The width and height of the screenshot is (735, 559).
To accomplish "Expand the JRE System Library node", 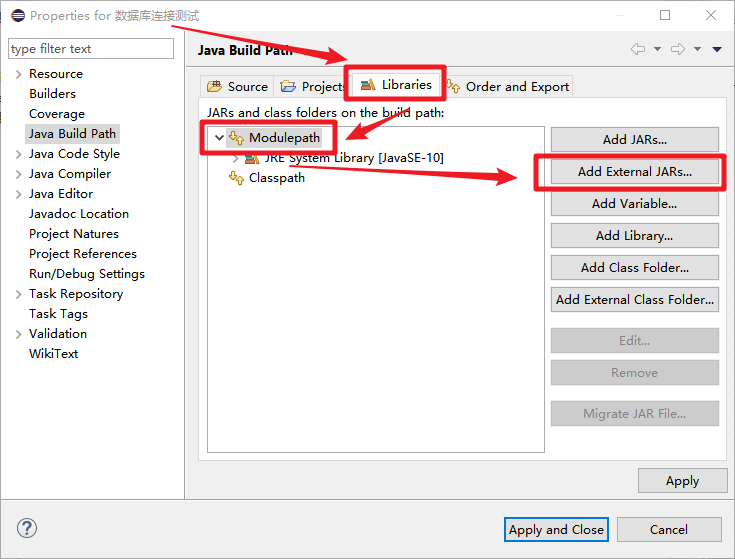I will 236,158.
